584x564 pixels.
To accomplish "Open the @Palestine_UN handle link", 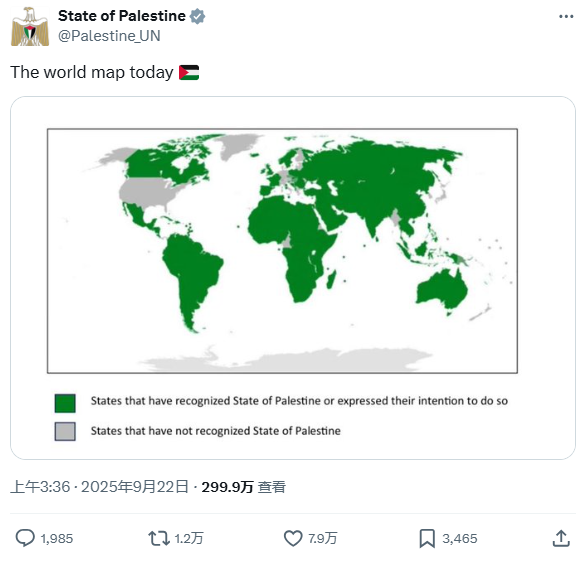I will 110,36.
